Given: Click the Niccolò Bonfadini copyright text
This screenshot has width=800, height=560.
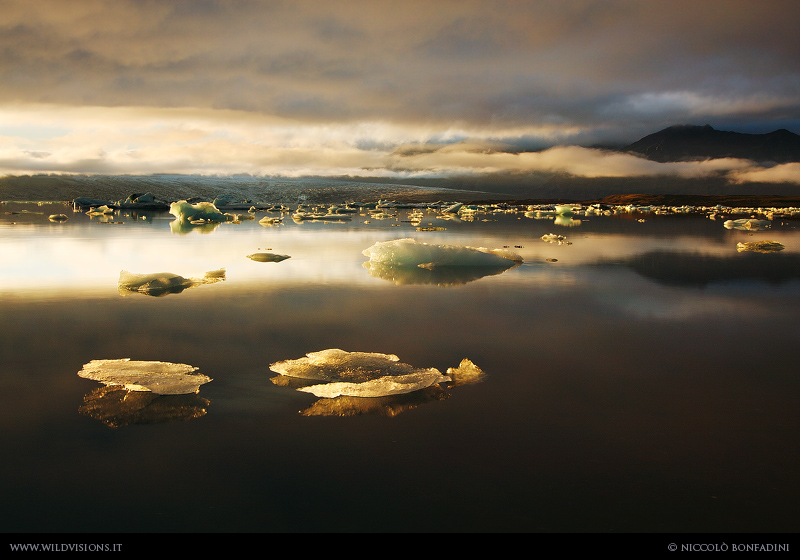Looking at the screenshot, I should click(x=728, y=547).
